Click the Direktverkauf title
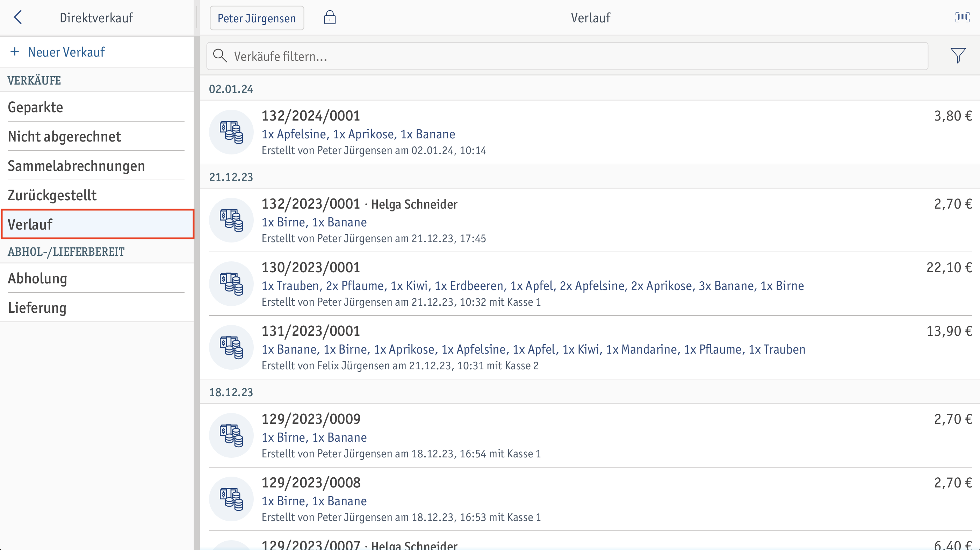Viewport: 980px width, 550px height. pos(96,17)
